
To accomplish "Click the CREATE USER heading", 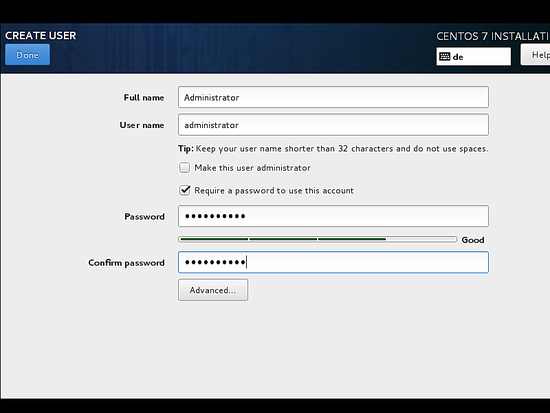I will (x=40, y=35).
